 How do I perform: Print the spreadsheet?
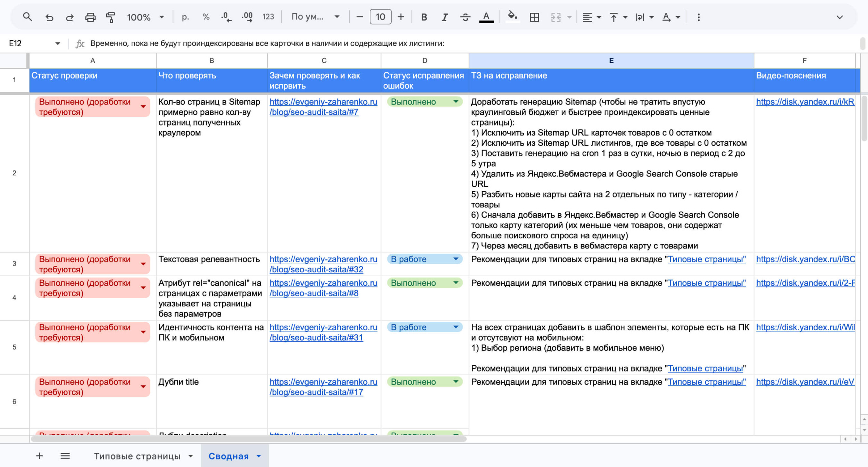(x=90, y=17)
